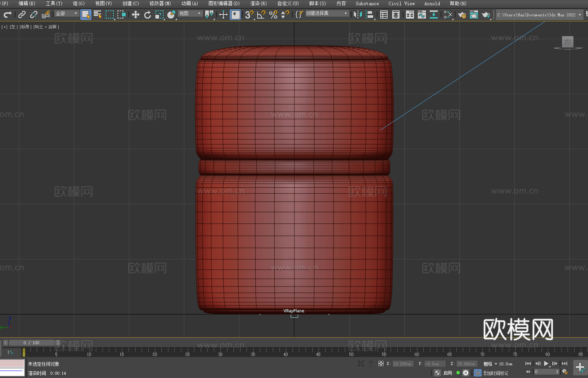Open the selection filter 全部 dropdown

[67, 13]
